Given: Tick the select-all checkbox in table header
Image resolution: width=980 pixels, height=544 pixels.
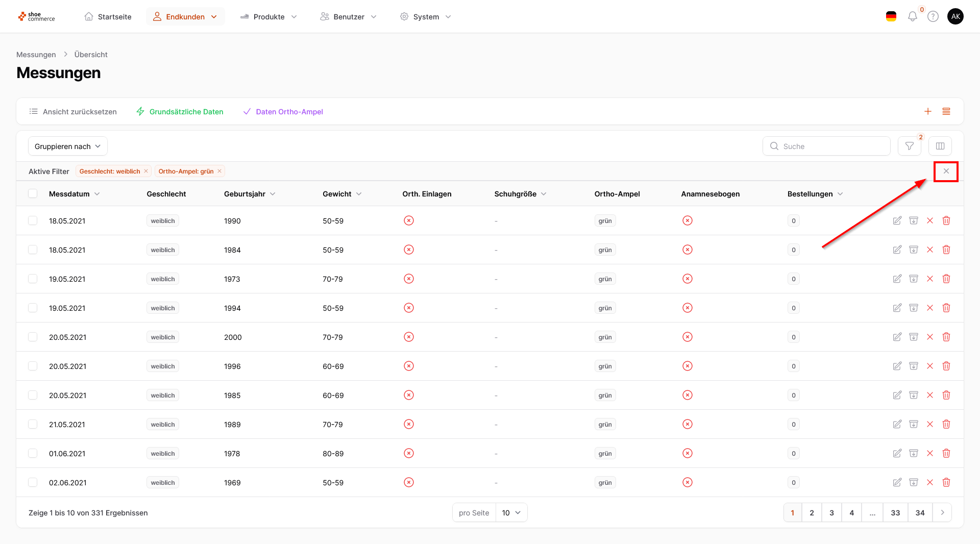Looking at the screenshot, I should pos(33,194).
